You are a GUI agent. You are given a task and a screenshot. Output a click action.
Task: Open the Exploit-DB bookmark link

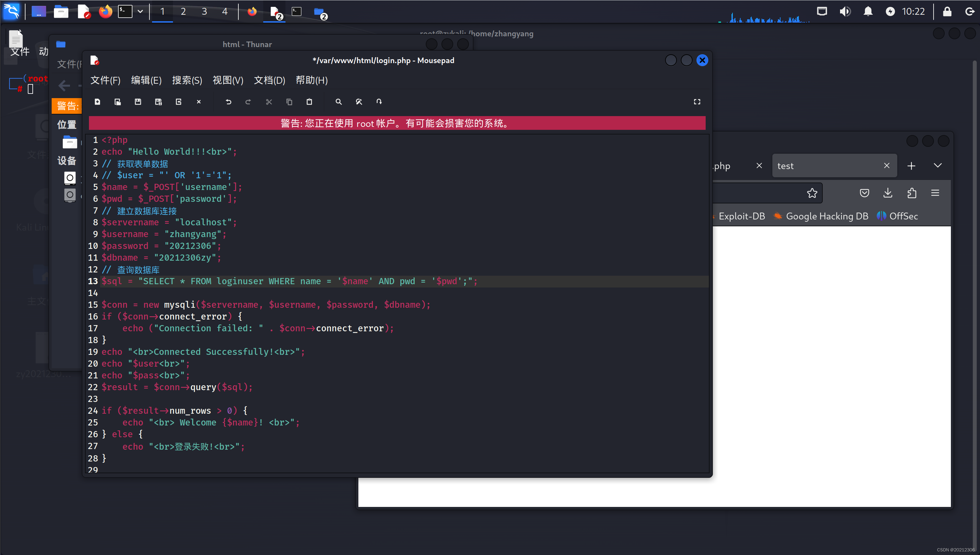pos(742,216)
